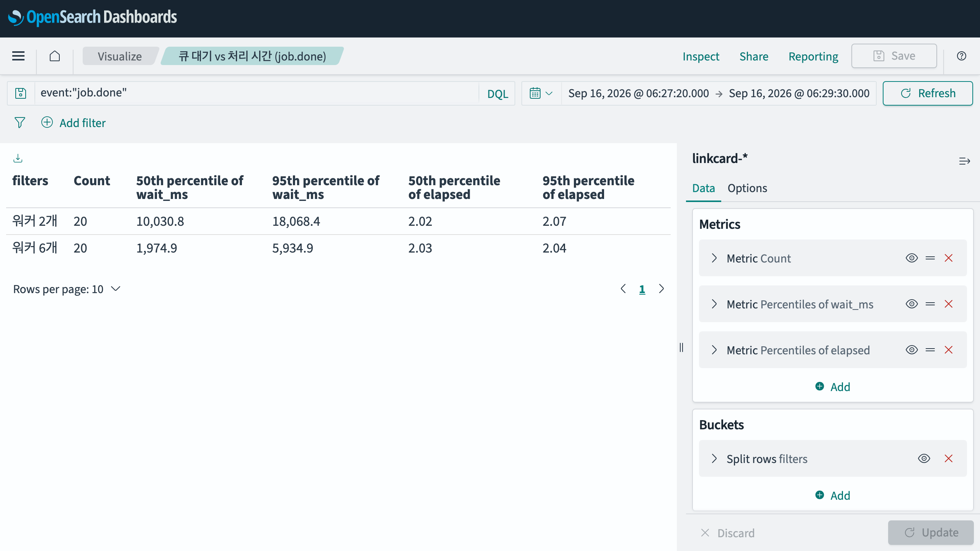Grab the wait_ms metric reorder handle

tap(930, 304)
